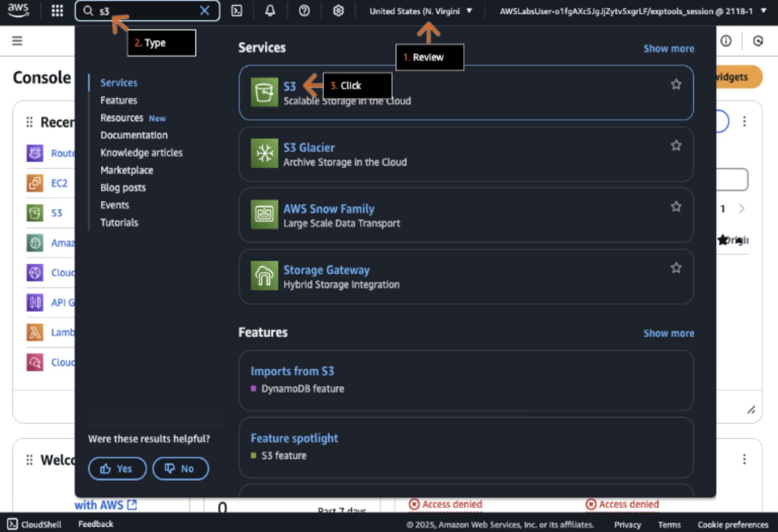Click Yes for helpful results

point(117,469)
